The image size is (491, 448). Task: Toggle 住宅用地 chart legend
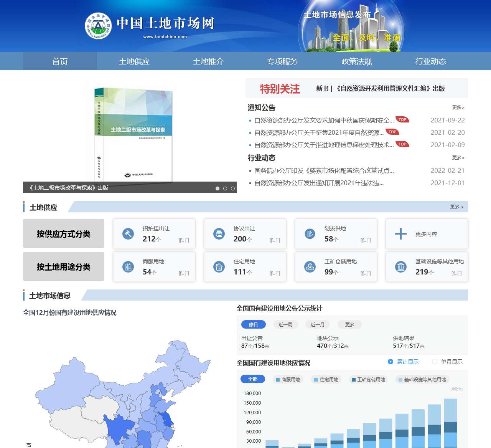point(326,380)
